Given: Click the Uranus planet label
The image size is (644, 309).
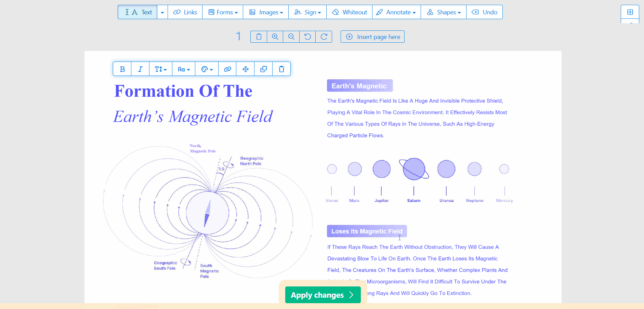Looking at the screenshot, I should pos(447,201).
